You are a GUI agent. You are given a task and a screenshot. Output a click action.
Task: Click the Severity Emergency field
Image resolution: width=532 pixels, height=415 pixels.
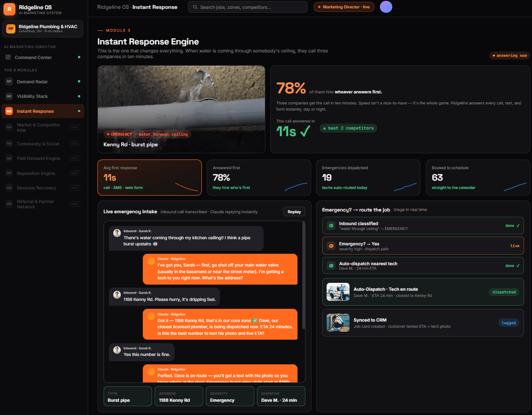(x=230, y=396)
